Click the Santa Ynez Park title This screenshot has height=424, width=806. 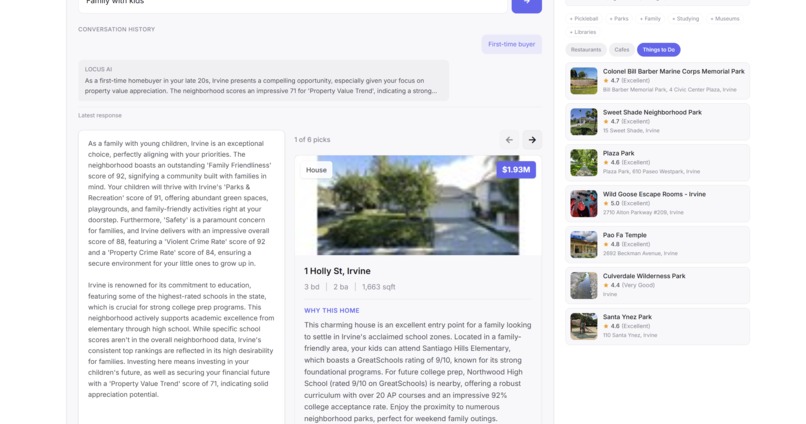tap(627, 317)
